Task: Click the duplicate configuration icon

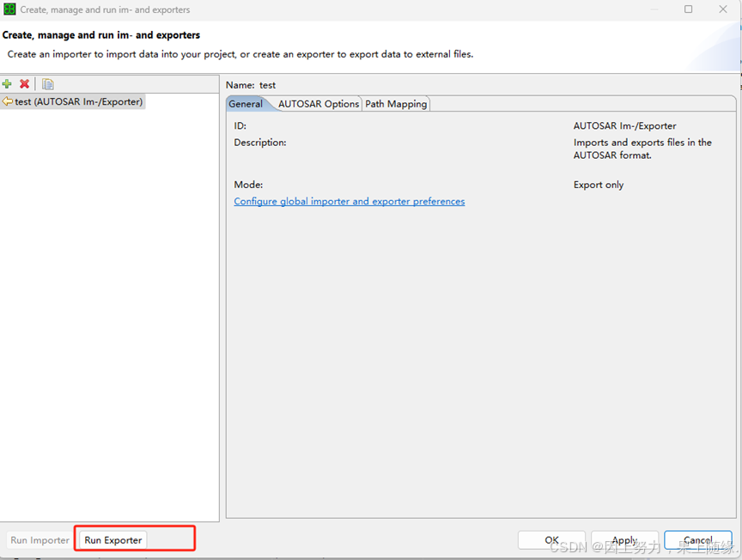Action: (x=48, y=84)
